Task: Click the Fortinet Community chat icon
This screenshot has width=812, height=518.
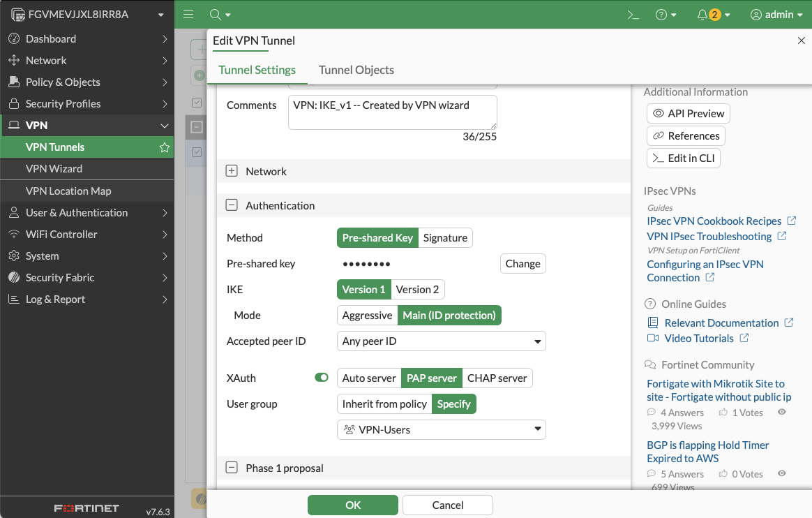Action: pos(650,364)
